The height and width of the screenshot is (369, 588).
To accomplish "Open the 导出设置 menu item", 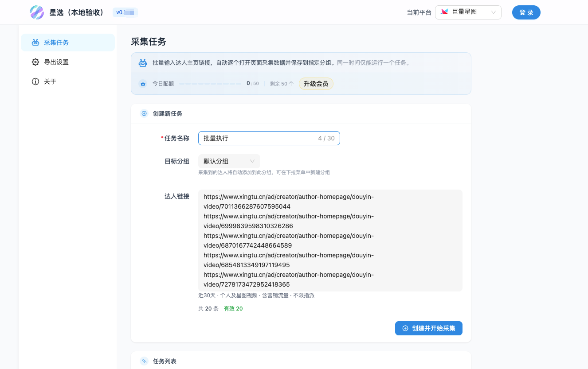I will 68,62.
